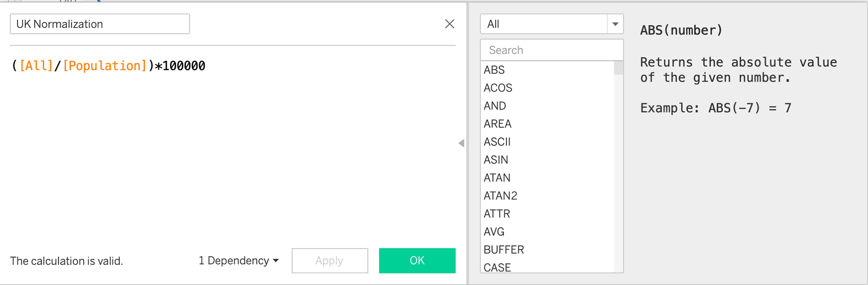This screenshot has width=868, height=285.
Task: Choose the AND function
Action: pos(495,106)
